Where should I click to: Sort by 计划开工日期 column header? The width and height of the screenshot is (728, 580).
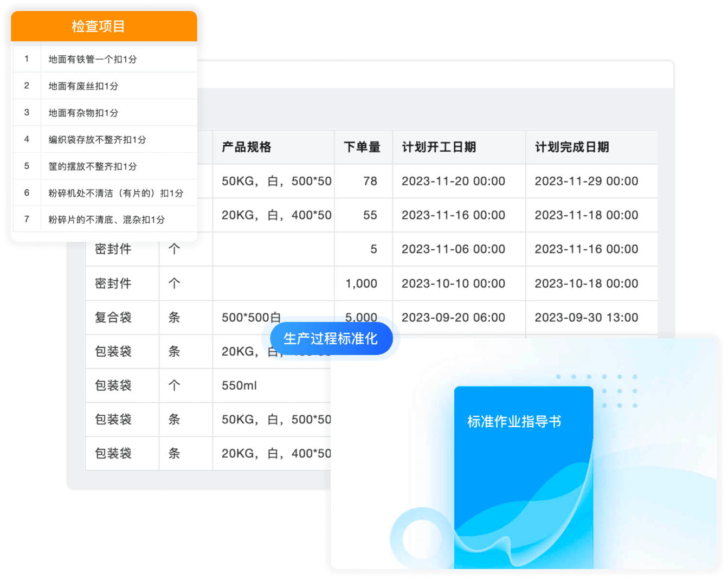(x=439, y=147)
